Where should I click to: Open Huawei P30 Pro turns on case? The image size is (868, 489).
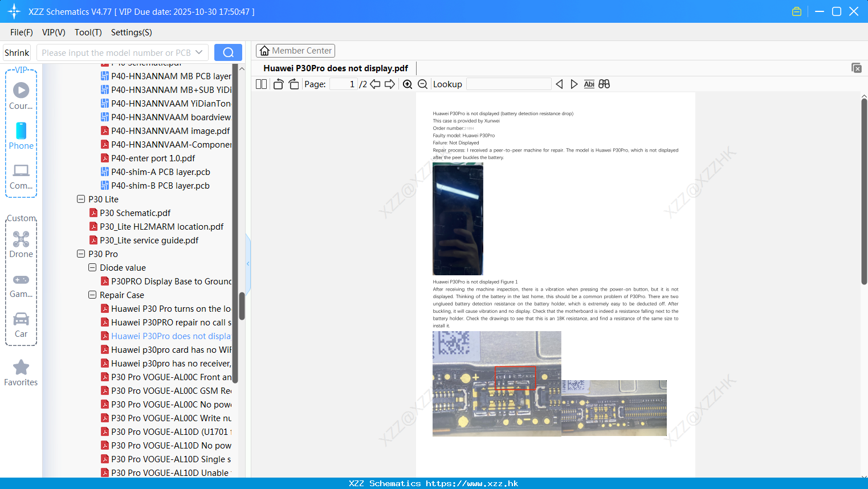pos(166,308)
